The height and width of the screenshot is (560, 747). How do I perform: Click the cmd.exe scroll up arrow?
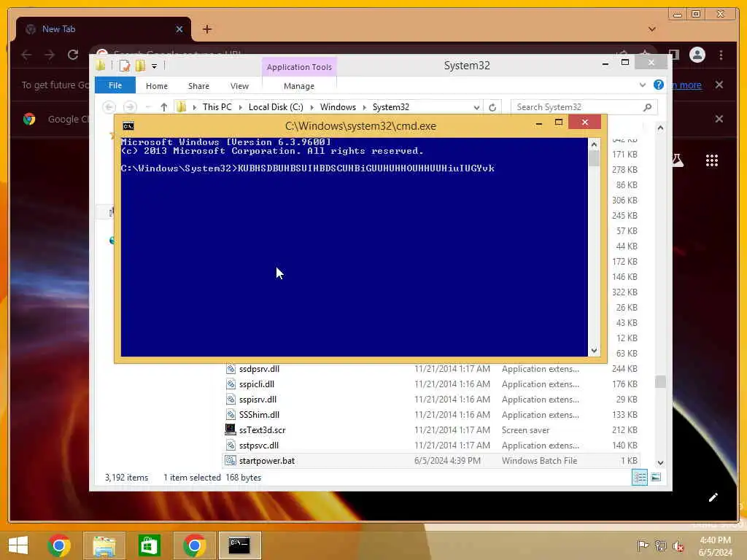coord(594,144)
